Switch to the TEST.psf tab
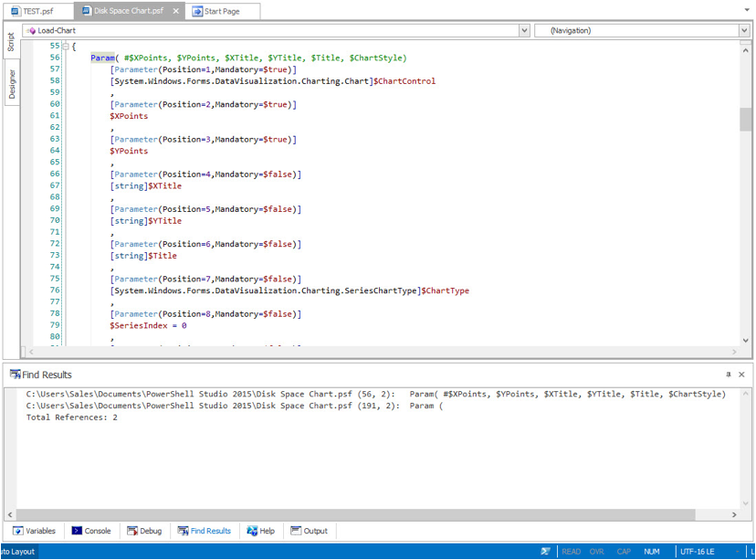The width and height of the screenshot is (756, 560). (37, 11)
